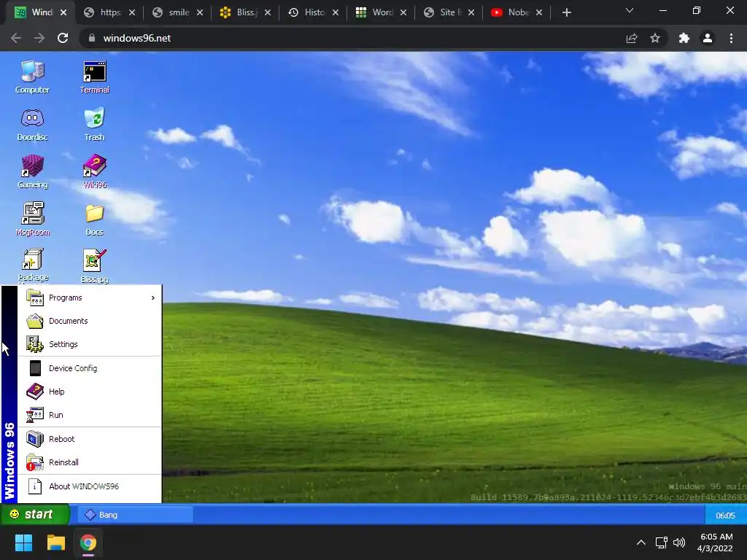The image size is (747, 560).
Task: Open a new browser tab
Action: (566, 13)
